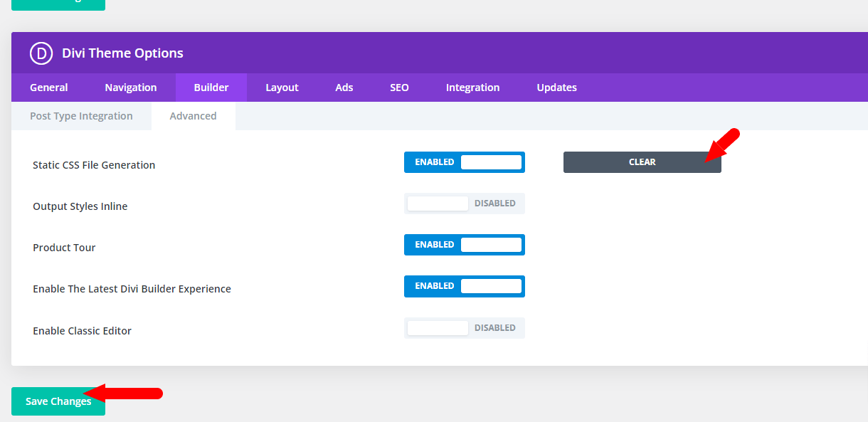The height and width of the screenshot is (422, 868).
Task: Toggle Static CSS File Generation switch
Action: [x=465, y=162]
